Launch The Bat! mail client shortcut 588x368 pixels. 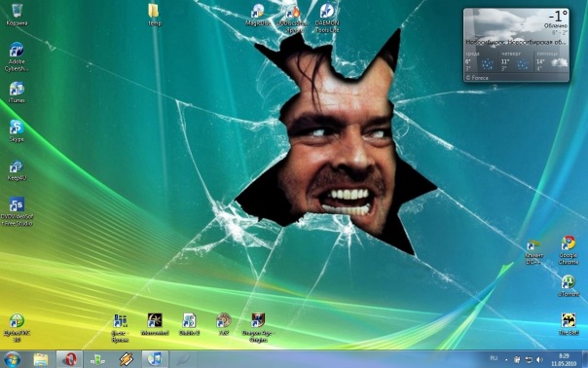(x=569, y=324)
